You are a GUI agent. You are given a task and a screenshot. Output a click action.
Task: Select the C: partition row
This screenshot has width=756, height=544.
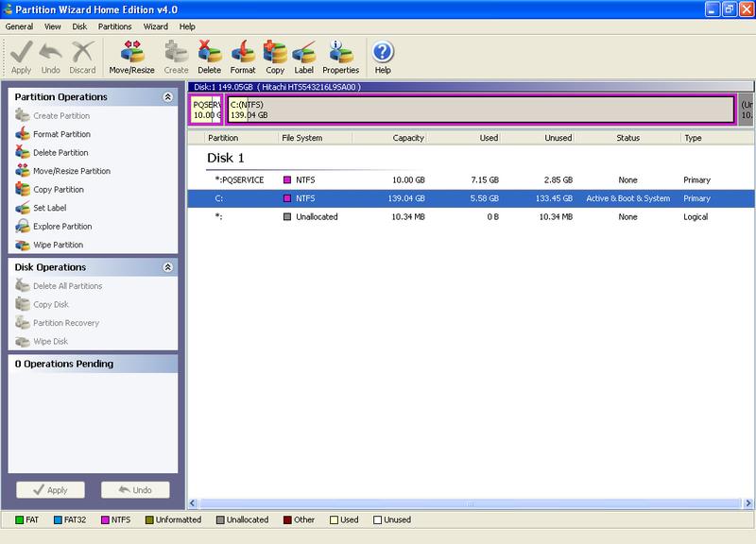[x=471, y=198]
